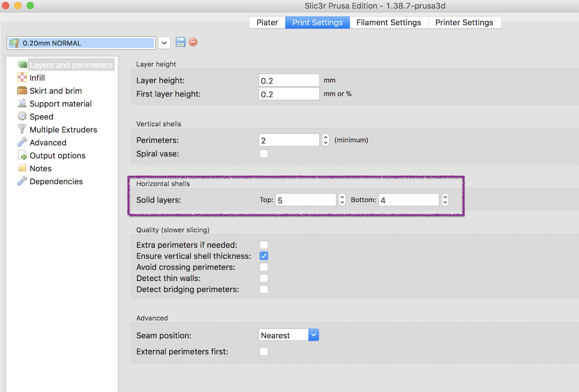
Task: Enable Detect thin walls option
Action: click(x=264, y=278)
